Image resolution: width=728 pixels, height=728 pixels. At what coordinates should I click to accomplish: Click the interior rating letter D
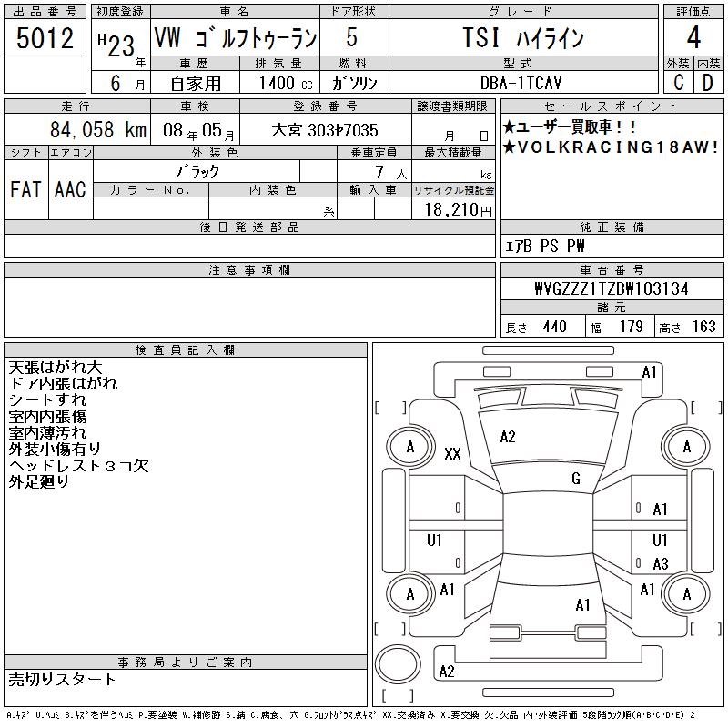(x=708, y=83)
